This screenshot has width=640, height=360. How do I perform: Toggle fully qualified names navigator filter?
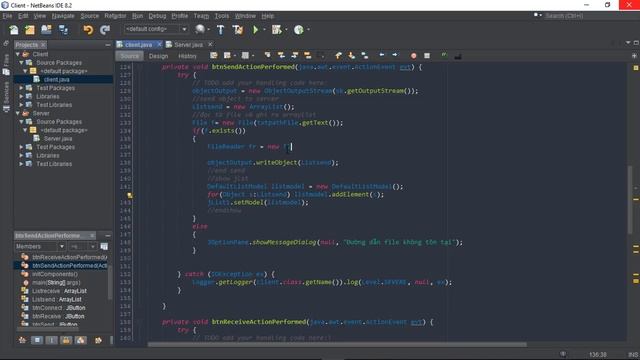click(98, 340)
